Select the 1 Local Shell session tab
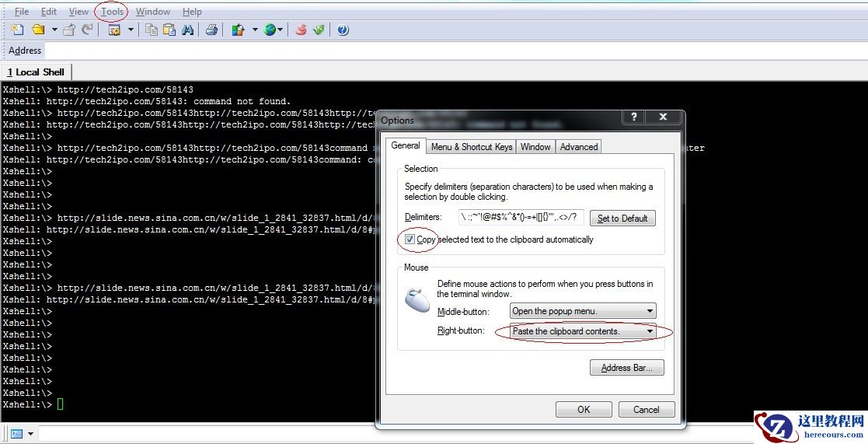The width and height of the screenshot is (868, 444). coord(36,72)
